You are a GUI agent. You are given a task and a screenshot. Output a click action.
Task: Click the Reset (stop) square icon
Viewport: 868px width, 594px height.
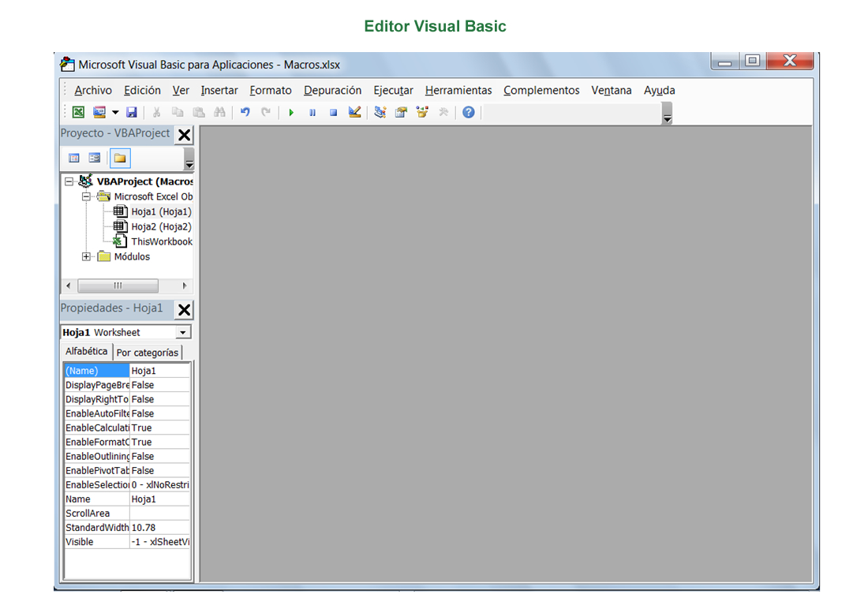click(x=333, y=112)
